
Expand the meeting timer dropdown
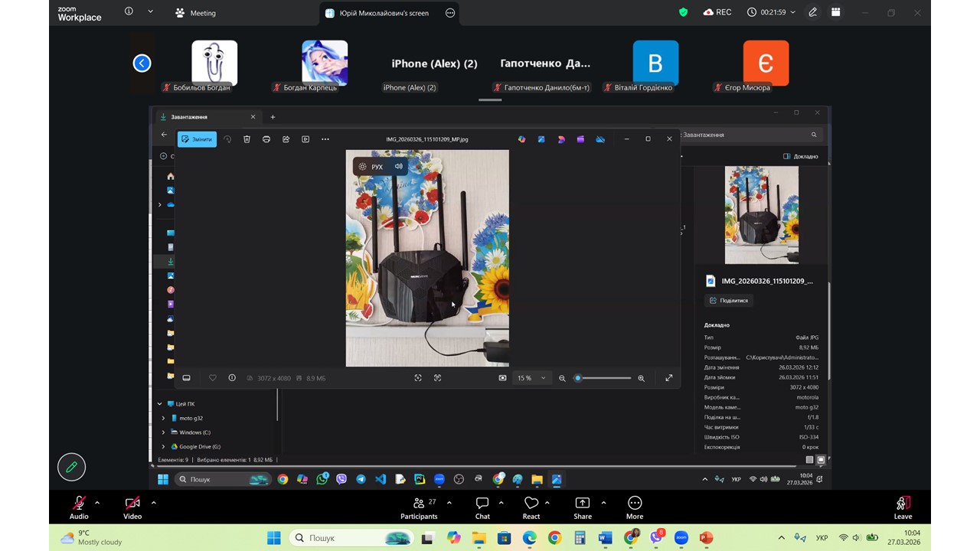[x=792, y=12]
